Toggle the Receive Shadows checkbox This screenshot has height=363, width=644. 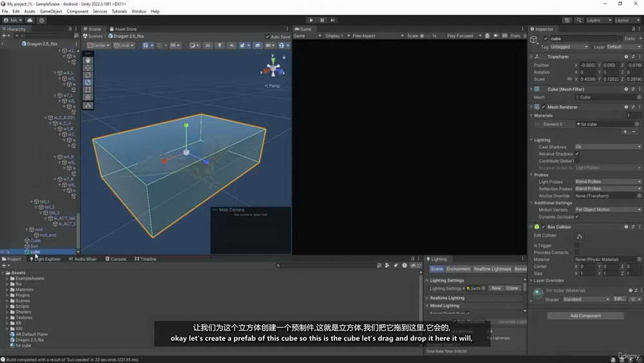pos(577,153)
